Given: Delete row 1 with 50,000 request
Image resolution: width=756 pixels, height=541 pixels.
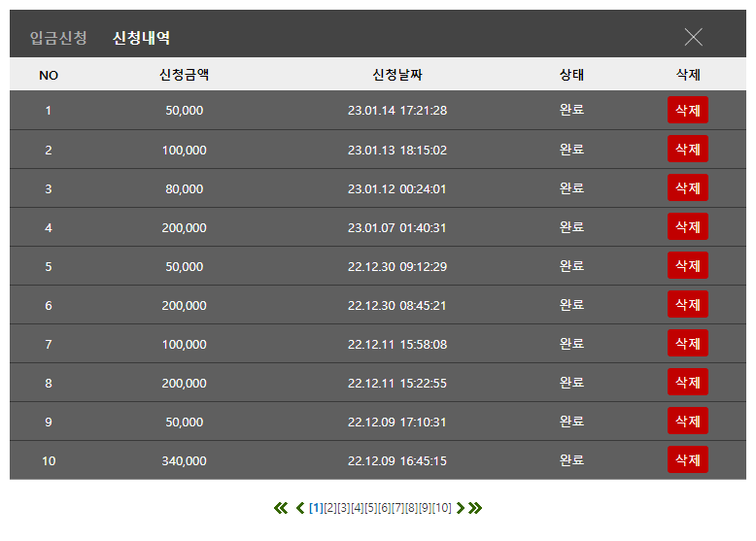Looking at the screenshot, I should pyautogui.click(x=688, y=110).
